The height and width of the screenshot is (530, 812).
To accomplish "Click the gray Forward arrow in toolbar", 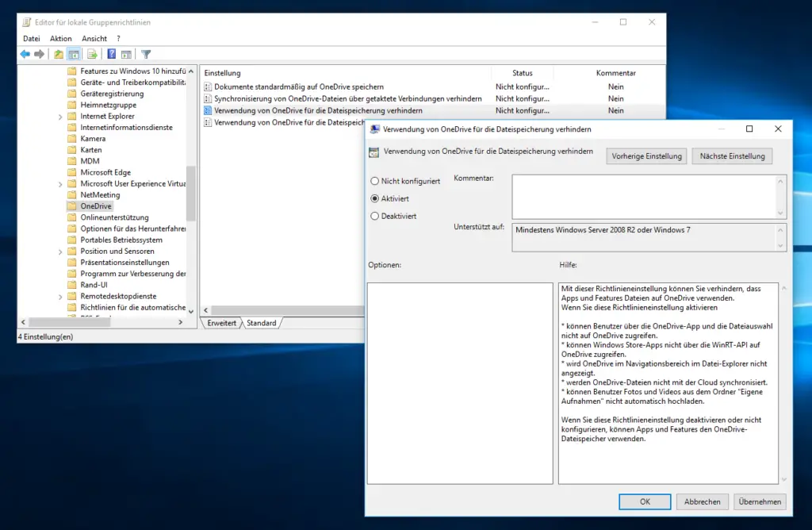I will click(40, 54).
